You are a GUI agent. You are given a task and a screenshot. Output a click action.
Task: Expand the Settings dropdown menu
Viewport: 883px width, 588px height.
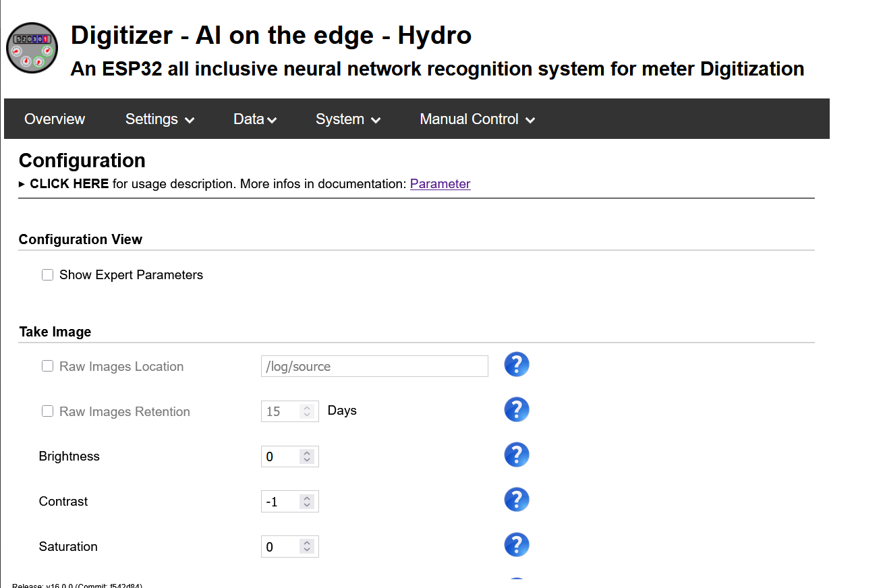click(x=160, y=119)
